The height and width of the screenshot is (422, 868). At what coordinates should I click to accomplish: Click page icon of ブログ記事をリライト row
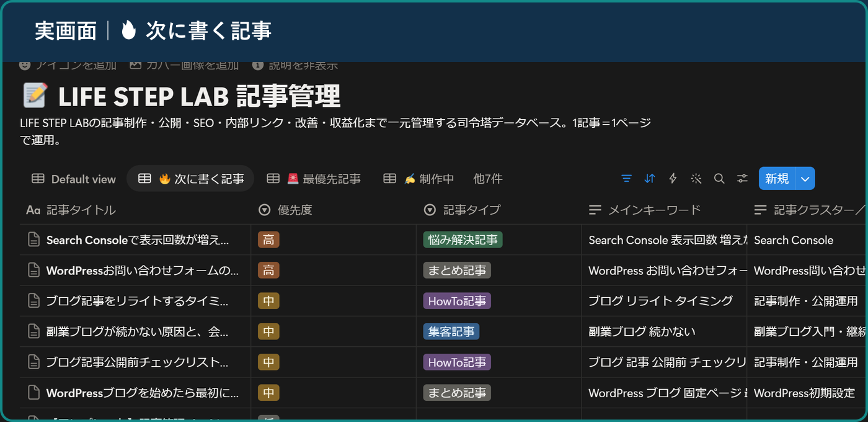click(x=34, y=301)
